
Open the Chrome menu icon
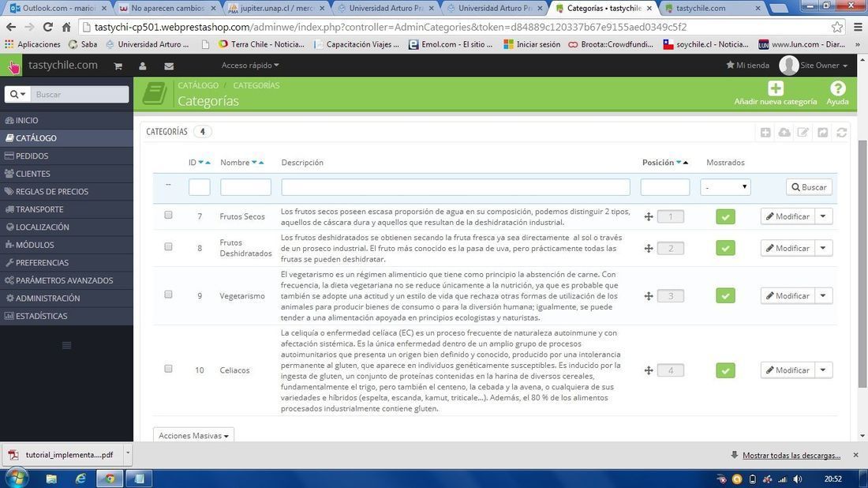858,27
